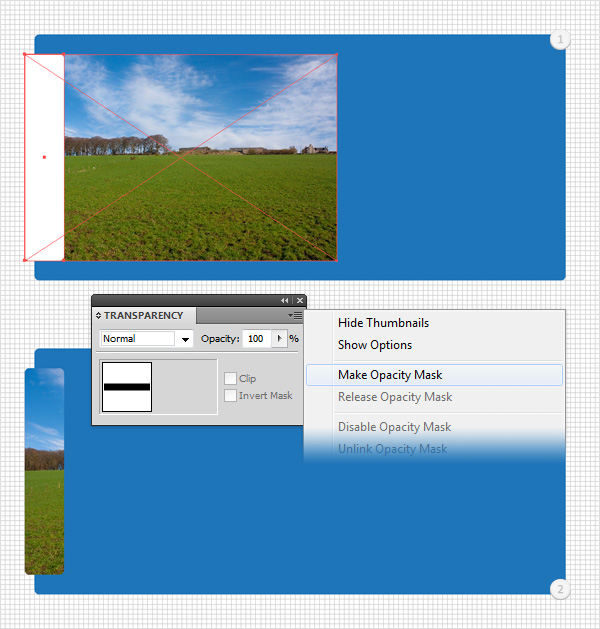Viewport: 600px width, 629px height.
Task: Open the Opacity slider arrow
Action: (280, 339)
